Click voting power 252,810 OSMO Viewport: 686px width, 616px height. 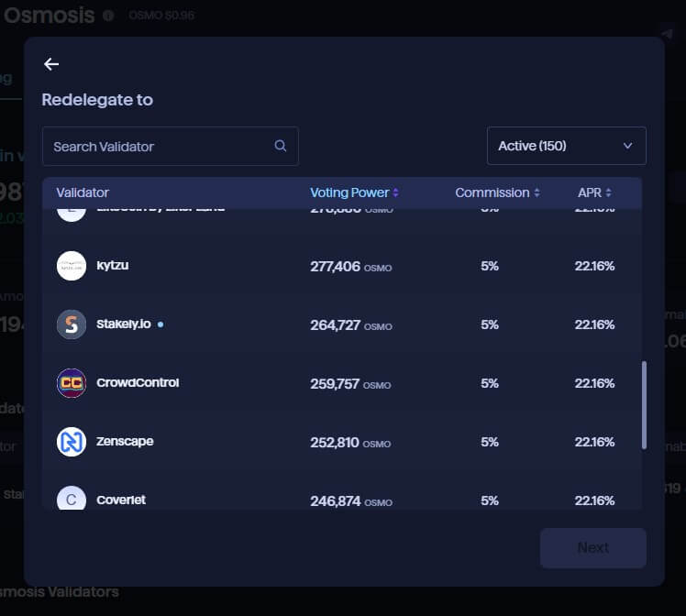350,442
